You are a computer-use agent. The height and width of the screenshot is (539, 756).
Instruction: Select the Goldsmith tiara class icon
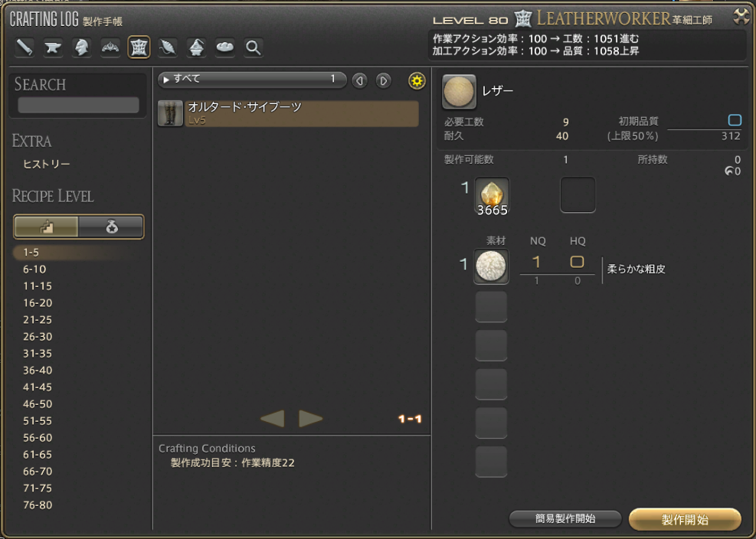click(110, 47)
